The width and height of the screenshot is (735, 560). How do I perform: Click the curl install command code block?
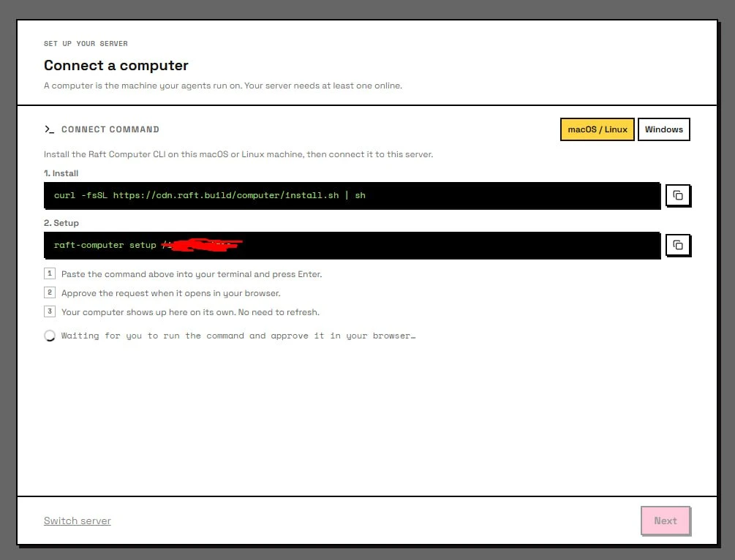(352, 195)
